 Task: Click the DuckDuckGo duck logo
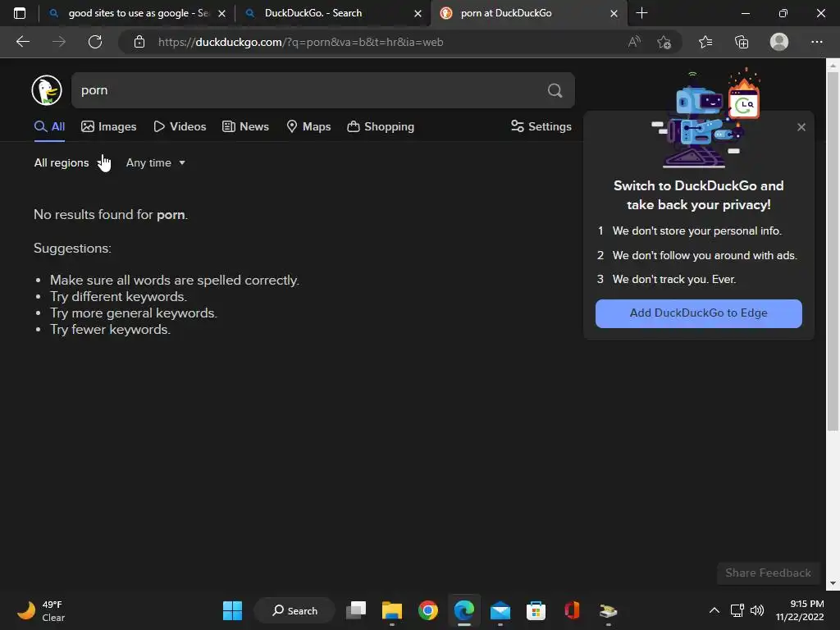tap(47, 90)
